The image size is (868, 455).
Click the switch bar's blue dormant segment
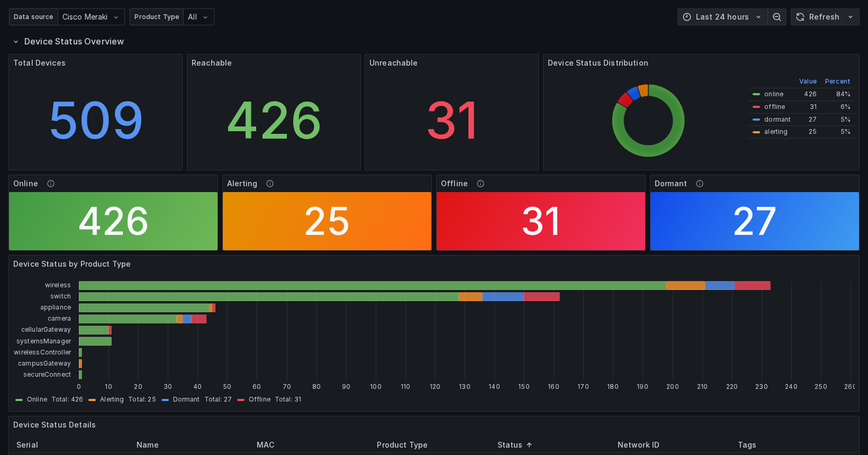point(503,297)
